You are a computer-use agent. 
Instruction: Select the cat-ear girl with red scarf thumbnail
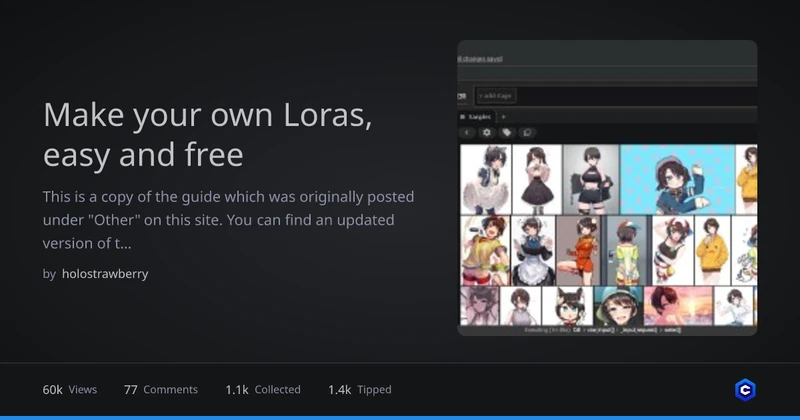567,306
